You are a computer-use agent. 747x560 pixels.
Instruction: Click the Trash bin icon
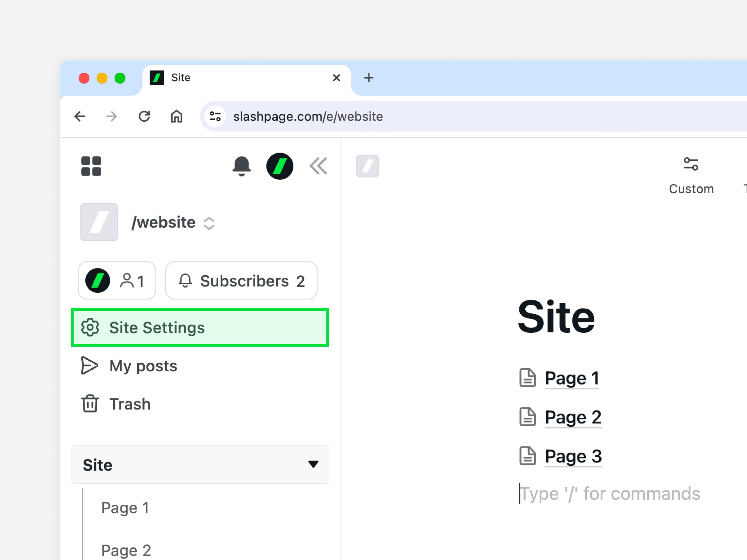click(x=90, y=403)
